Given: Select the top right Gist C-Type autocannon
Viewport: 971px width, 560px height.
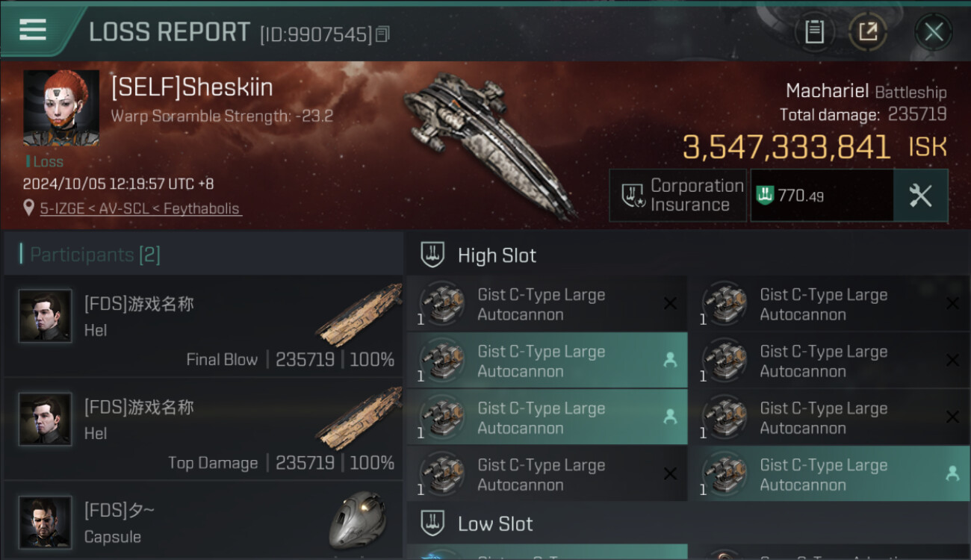Looking at the screenshot, I should click(822, 304).
